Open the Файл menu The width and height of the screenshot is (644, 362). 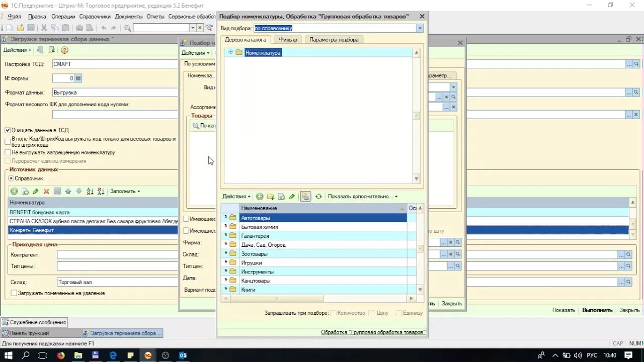[x=14, y=17]
